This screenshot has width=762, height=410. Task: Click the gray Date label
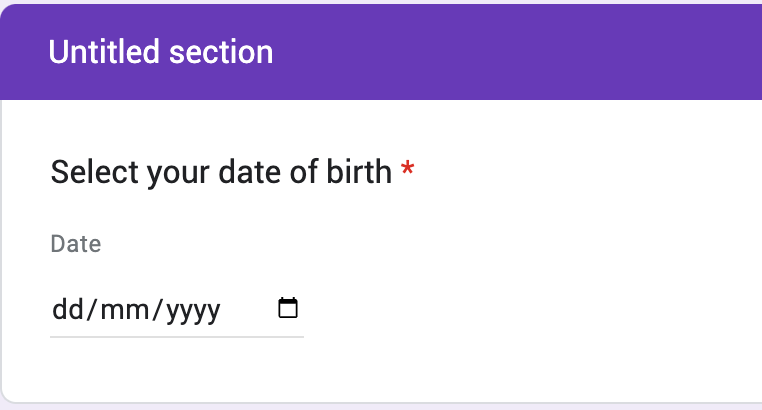pyautogui.click(x=76, y=244)
